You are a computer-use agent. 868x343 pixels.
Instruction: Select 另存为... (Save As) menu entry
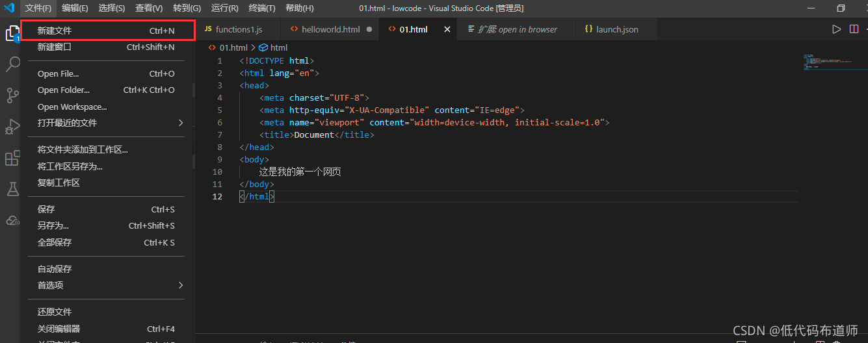53,225
